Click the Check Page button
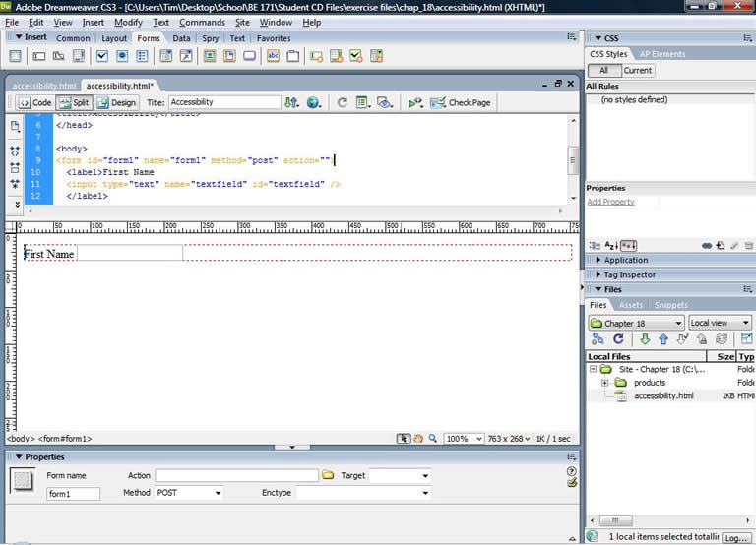Viewport: 756px width, 545px height. pyautogui.click(x=461, y=102)
